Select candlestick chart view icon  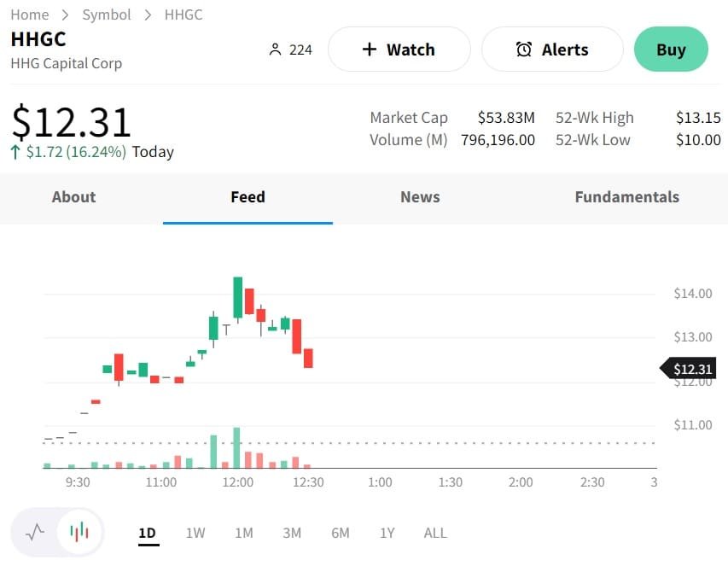79,533
